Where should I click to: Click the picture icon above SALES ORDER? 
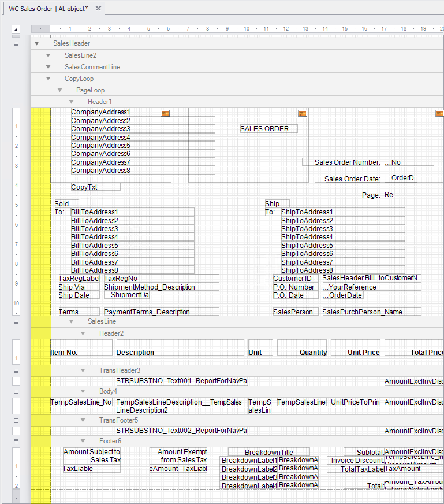point(303,113)
